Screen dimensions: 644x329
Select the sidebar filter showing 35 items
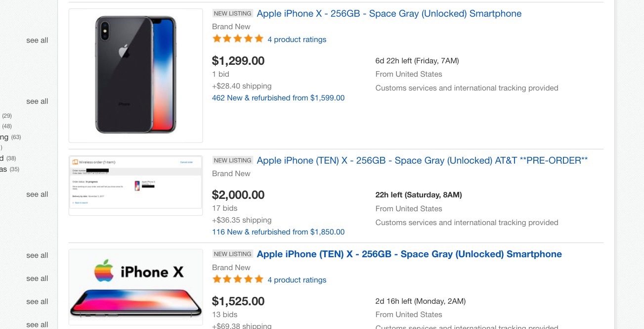tap(8, 168)
